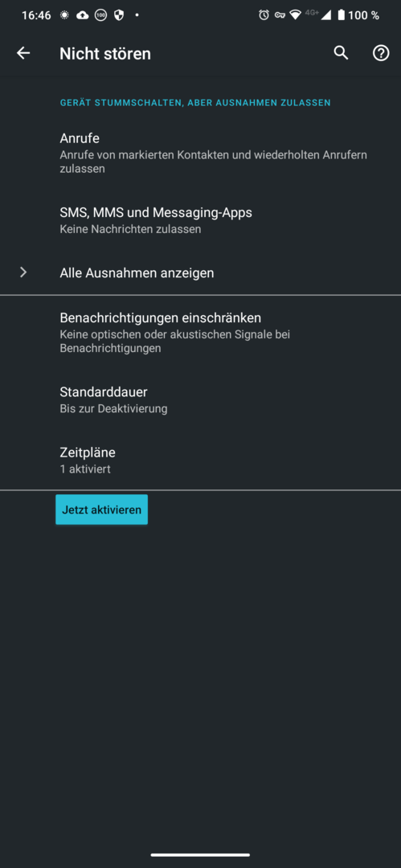The image size is (401, 868).
Task: Open the help question mark icon
Action: point(380,53)
